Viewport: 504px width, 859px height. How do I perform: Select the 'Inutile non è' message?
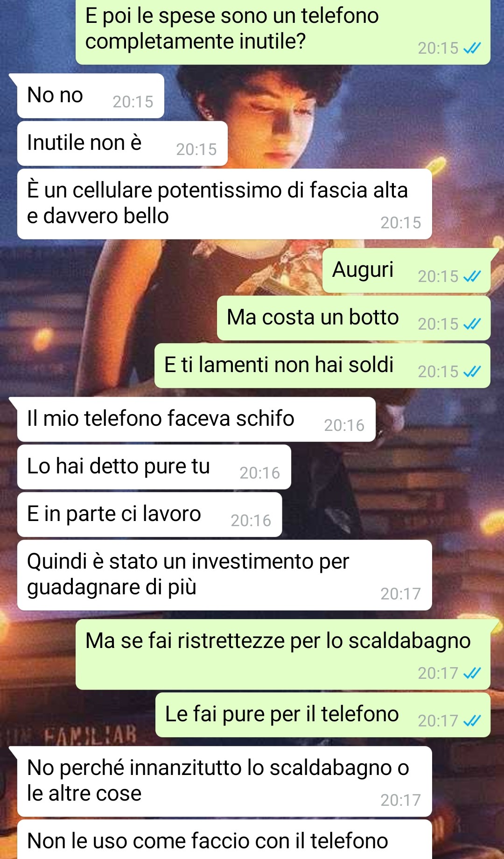[x=122, y=143]
